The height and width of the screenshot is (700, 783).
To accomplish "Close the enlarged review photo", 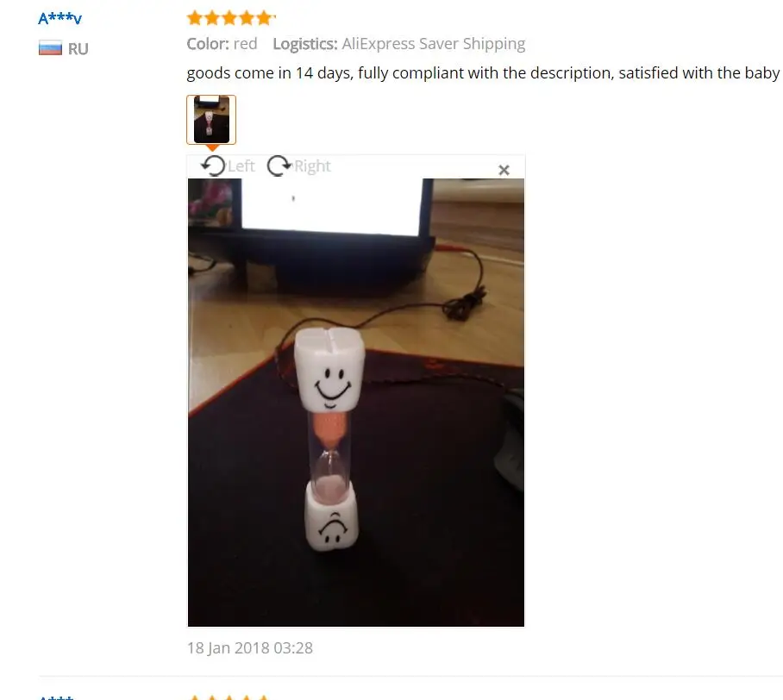I will (x=504, y=170).
